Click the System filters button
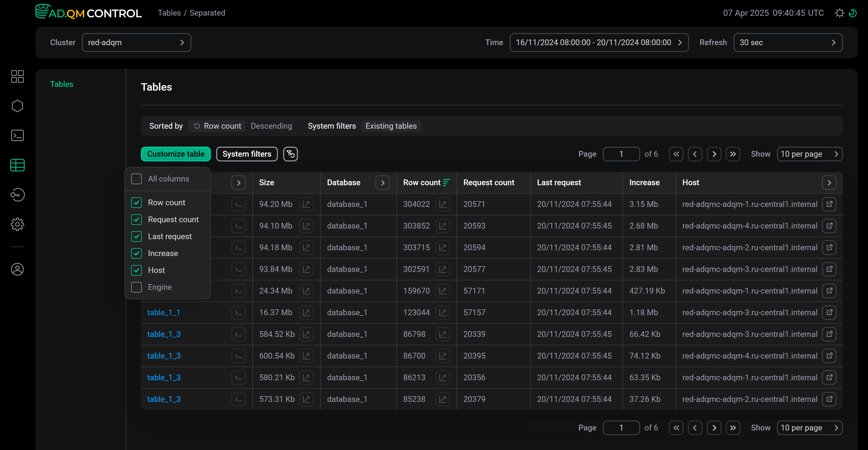The width and height of the screenshot is (868, 450). [x=247, y=154]
